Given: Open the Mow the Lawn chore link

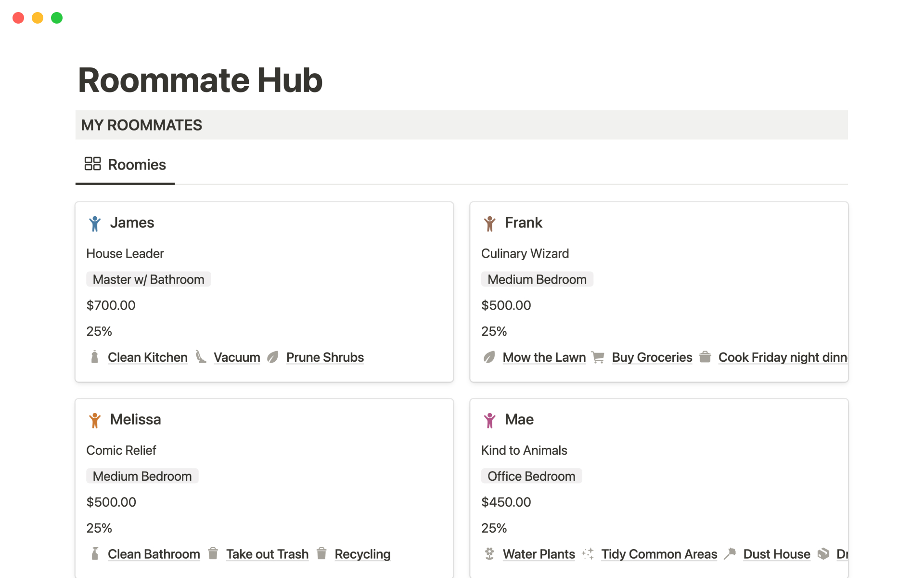Looking at the screenshot, I should point(544,357).
